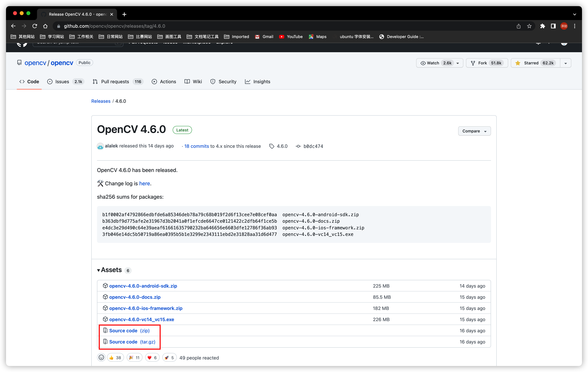
Task: Switch to the Insights tab
Action: tap(258, 82)
